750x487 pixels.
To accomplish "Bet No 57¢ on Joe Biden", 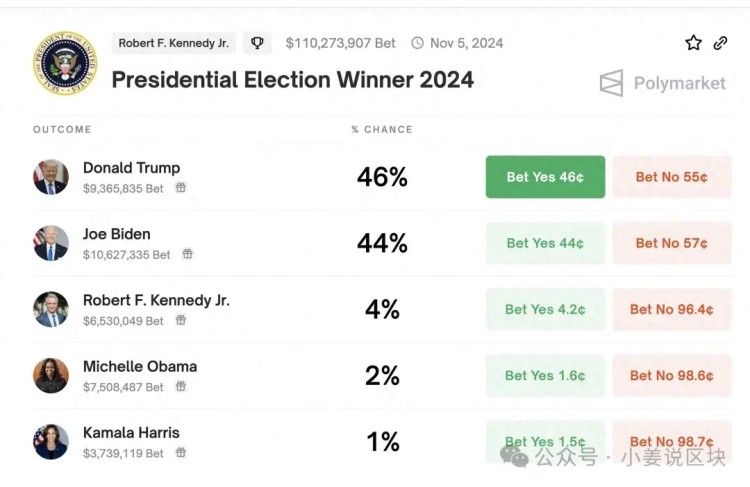I will coord(672,243).
